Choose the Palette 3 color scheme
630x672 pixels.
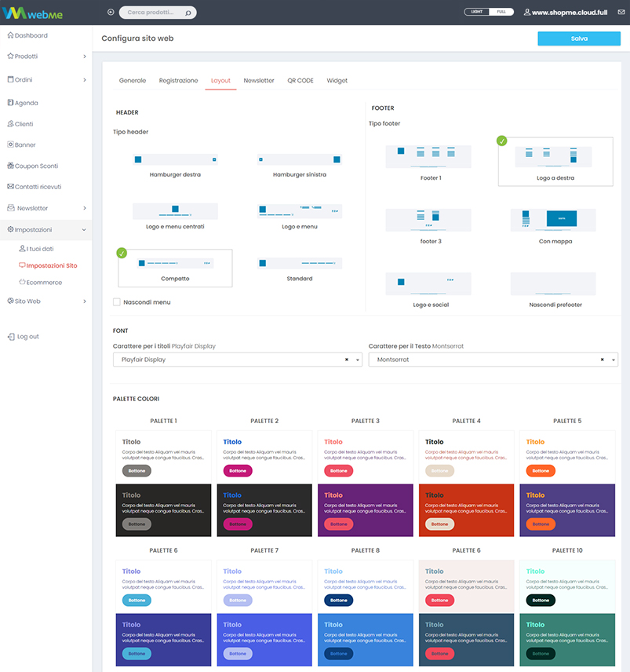point(365,480)
